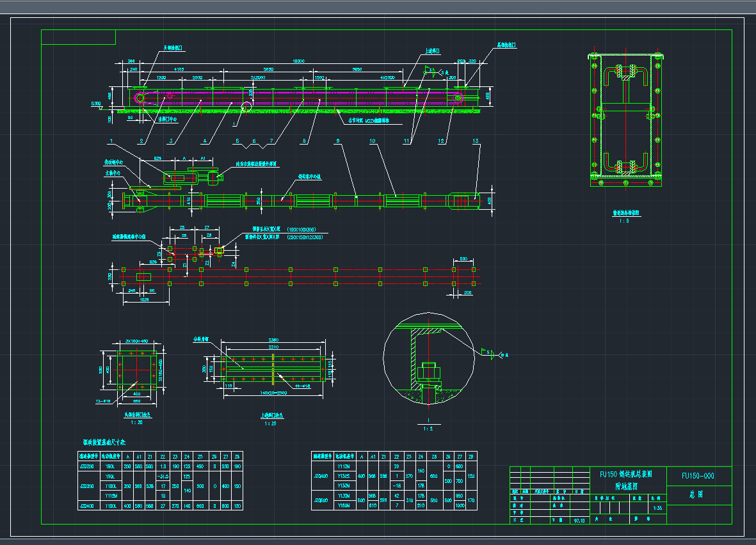Image resolution: width=756 pixels, height=545 pixels.
Task: Select the 0.000 elevation marker
Action: click(x=96, y=102)
